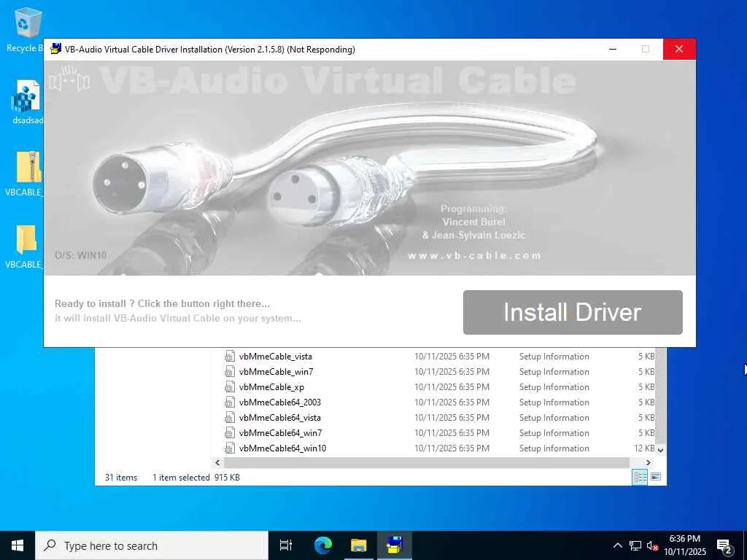The height and width of the screenshot is (560, 747).
Task: Open the network status tray icon
Action: pos(635,545)
